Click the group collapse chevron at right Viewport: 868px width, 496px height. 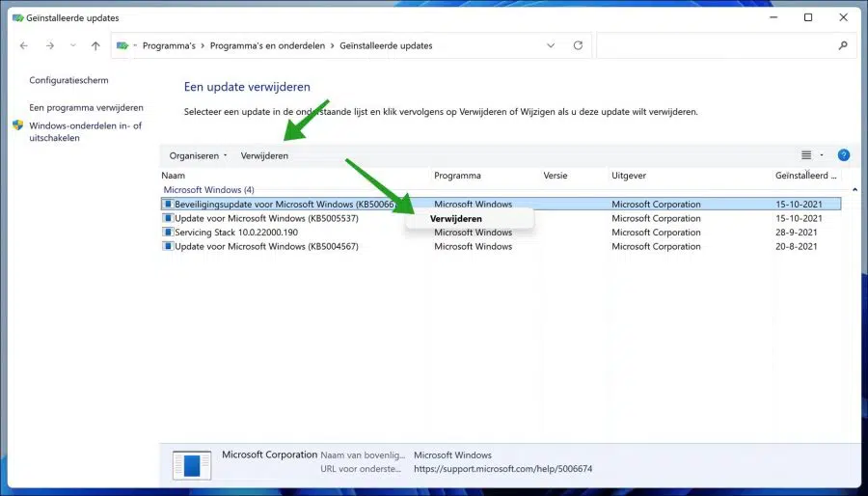[854, 190]
